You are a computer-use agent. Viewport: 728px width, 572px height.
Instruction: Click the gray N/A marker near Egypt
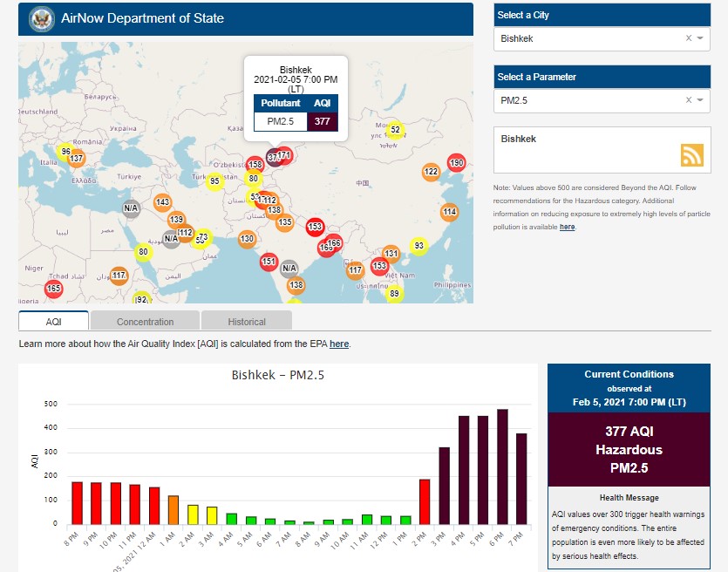tap(131, 208)
